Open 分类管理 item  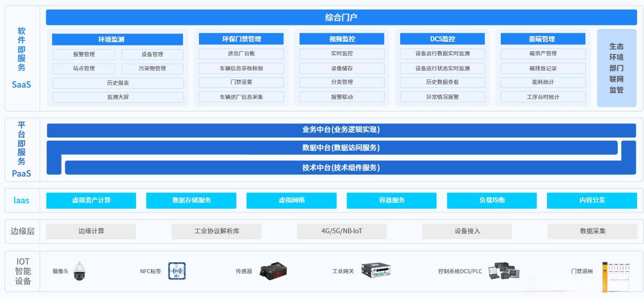342,82
